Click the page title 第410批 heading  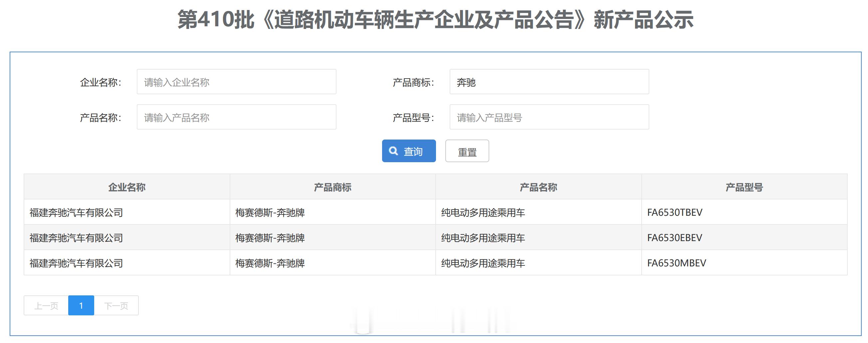coord(435,19)
